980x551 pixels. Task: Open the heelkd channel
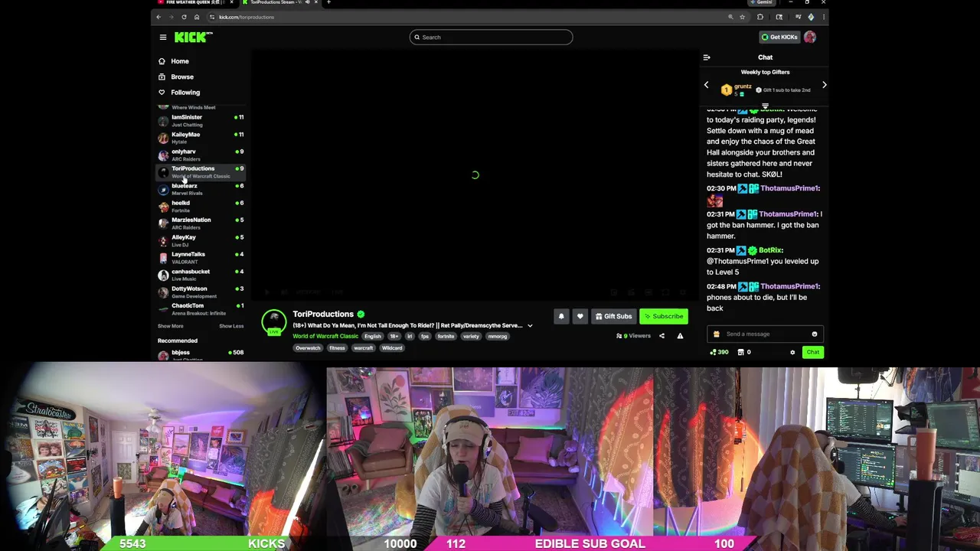(x=201, y=206)
